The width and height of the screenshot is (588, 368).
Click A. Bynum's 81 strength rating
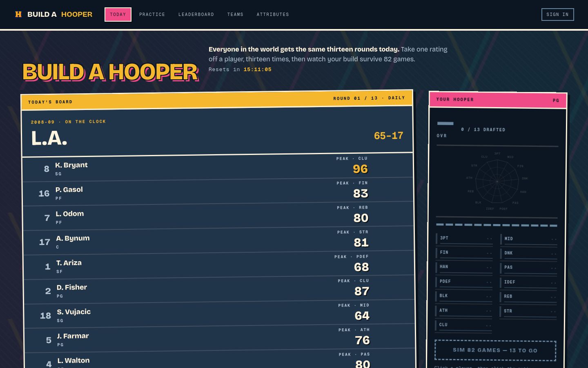point(361,242)
